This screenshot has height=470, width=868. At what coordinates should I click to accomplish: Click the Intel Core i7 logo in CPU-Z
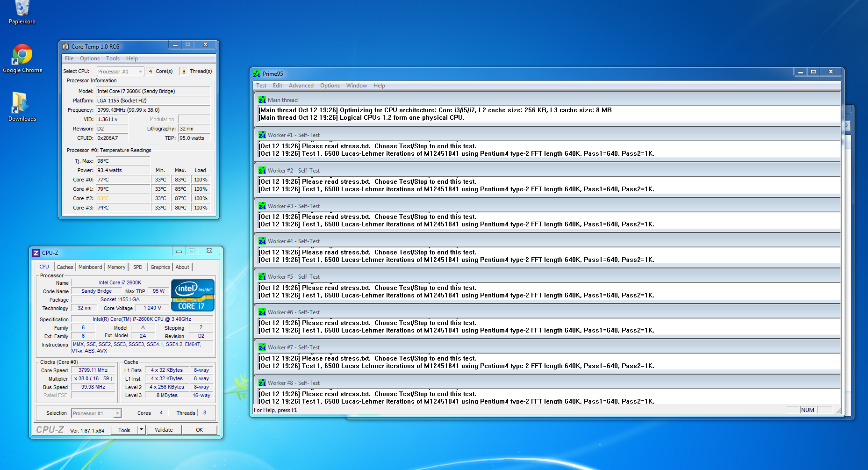(193, 295)
